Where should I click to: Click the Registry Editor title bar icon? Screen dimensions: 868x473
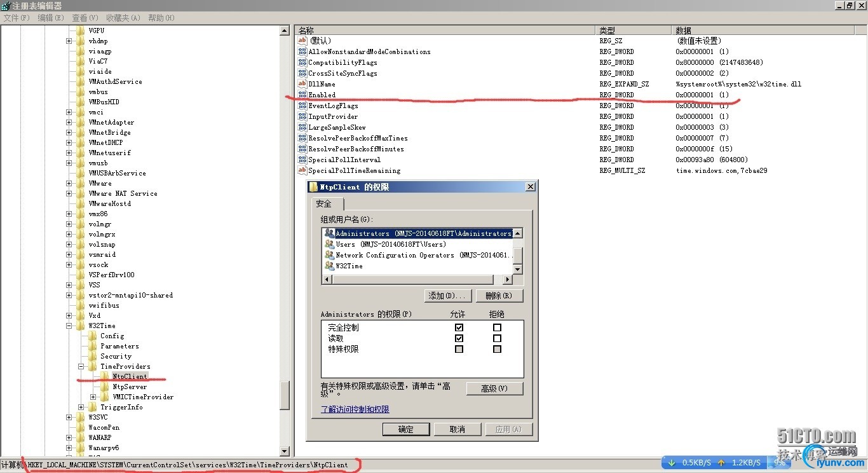pyautogui.click(x=6, y=6)
